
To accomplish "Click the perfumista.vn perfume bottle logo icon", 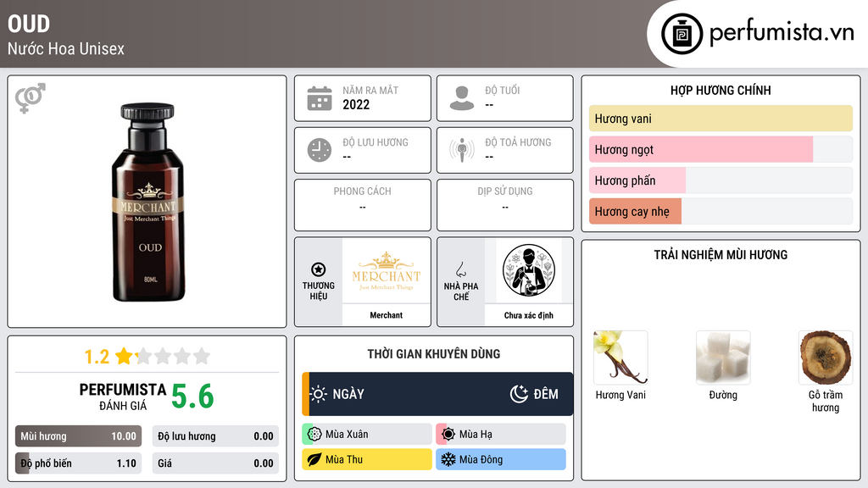I will pos(682,34).
